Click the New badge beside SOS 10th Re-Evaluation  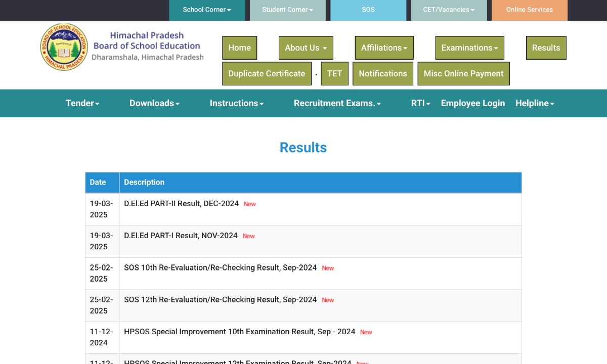(x=328, y=268)
